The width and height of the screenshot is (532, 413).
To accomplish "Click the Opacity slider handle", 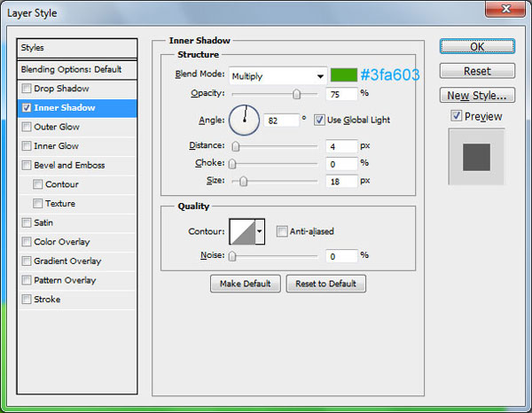I will (x=296, y=94).
